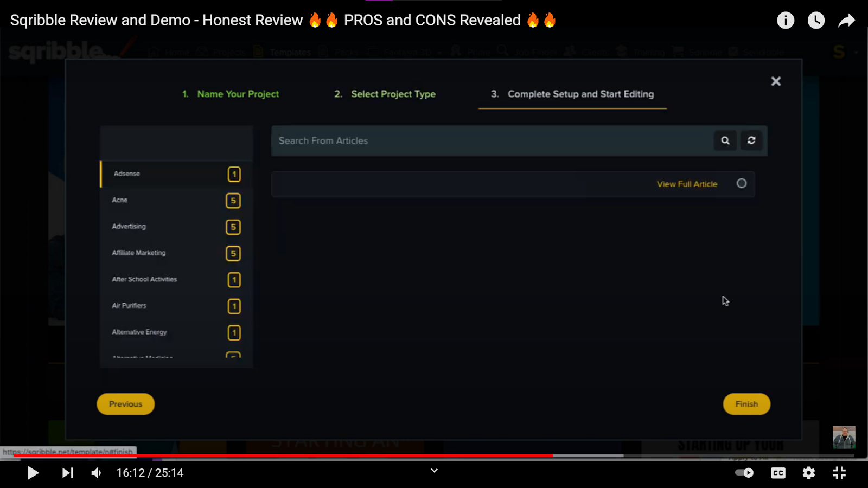Viewport: 868px width, 488px height.
Task: Open the After School Activities category
Action: (x=176, y=279)
